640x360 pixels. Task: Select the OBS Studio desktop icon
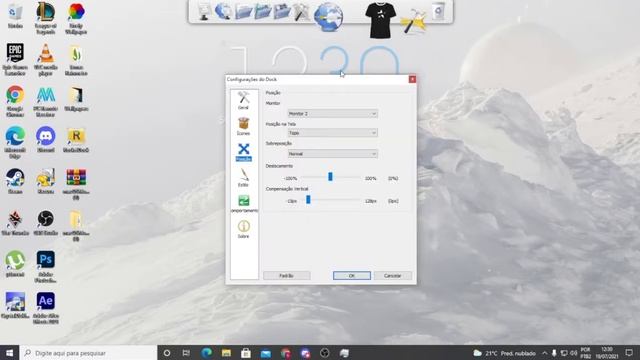[45, 223]
